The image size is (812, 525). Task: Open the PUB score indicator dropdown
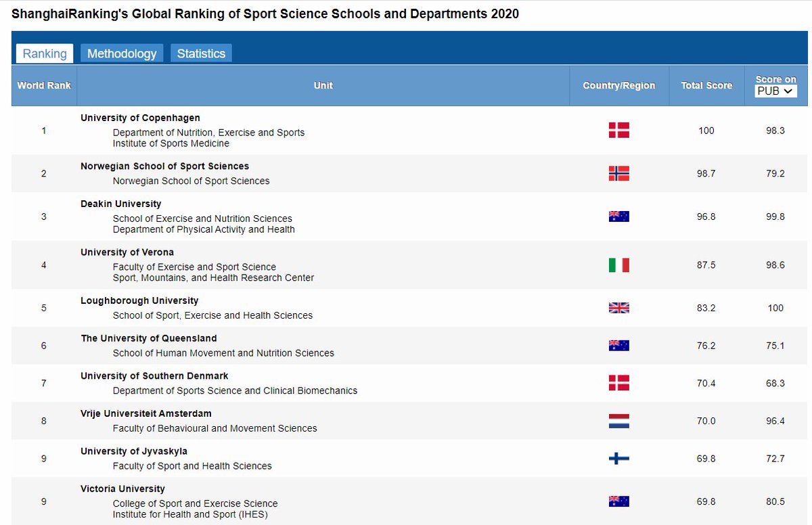tap(775, 91)
